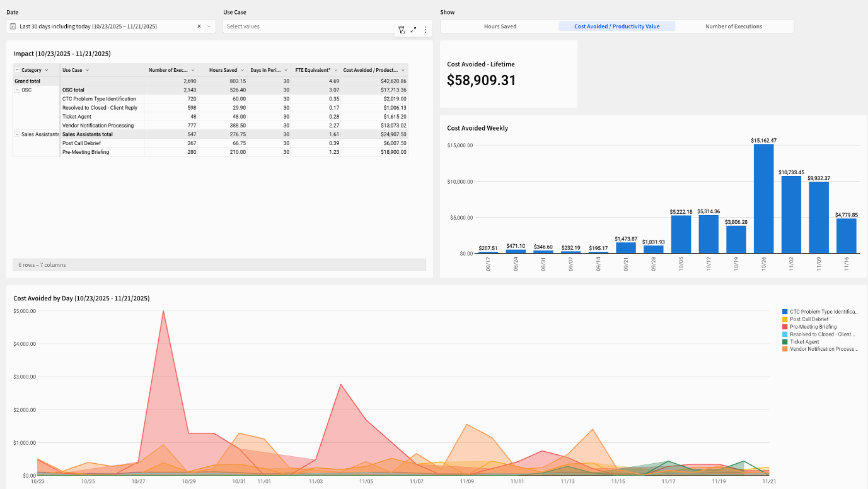Open the Hours Saved column sort menu
Viewport: 868px width, 489px height.
(x=242, y=69)
